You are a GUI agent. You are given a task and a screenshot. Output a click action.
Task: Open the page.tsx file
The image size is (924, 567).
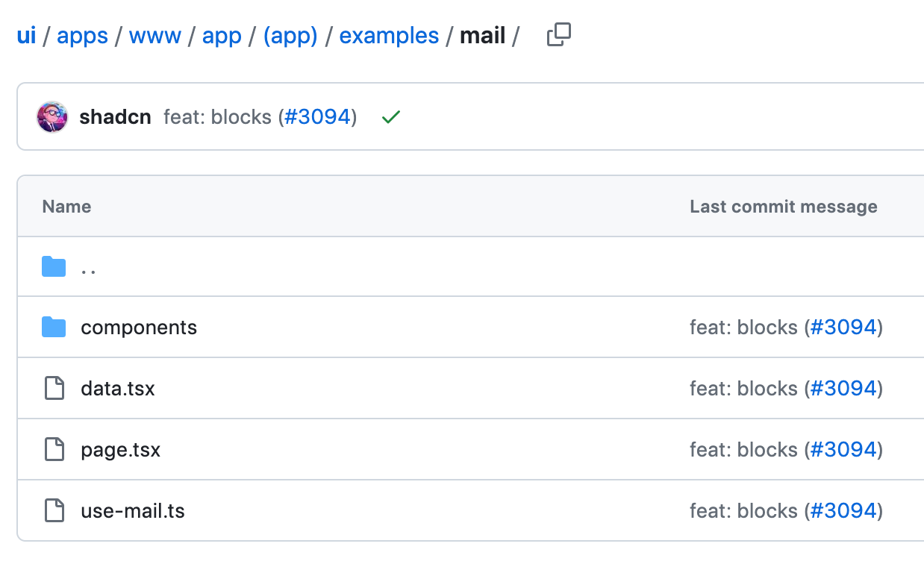[121, 450]
